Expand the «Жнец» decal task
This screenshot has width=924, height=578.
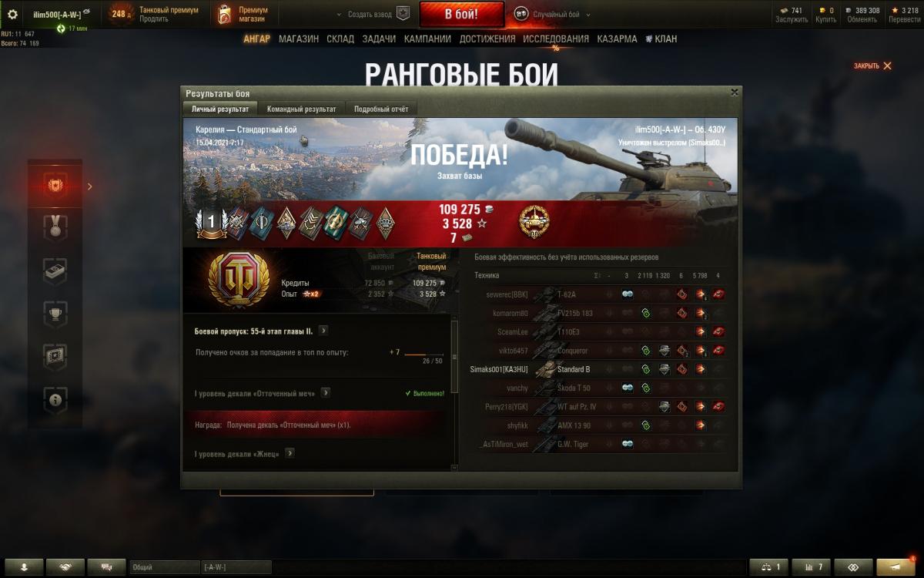click(290, 453)
